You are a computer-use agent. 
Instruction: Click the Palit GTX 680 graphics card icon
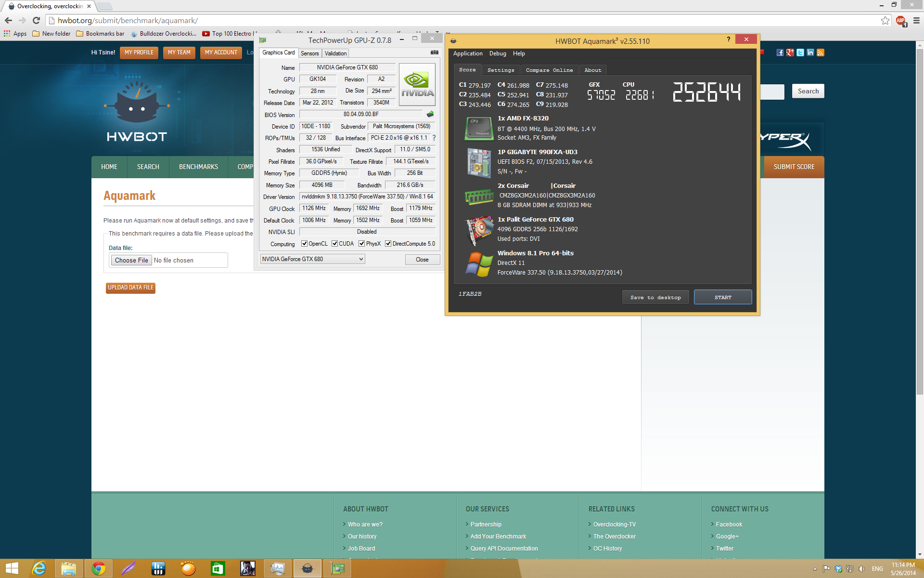479,230
